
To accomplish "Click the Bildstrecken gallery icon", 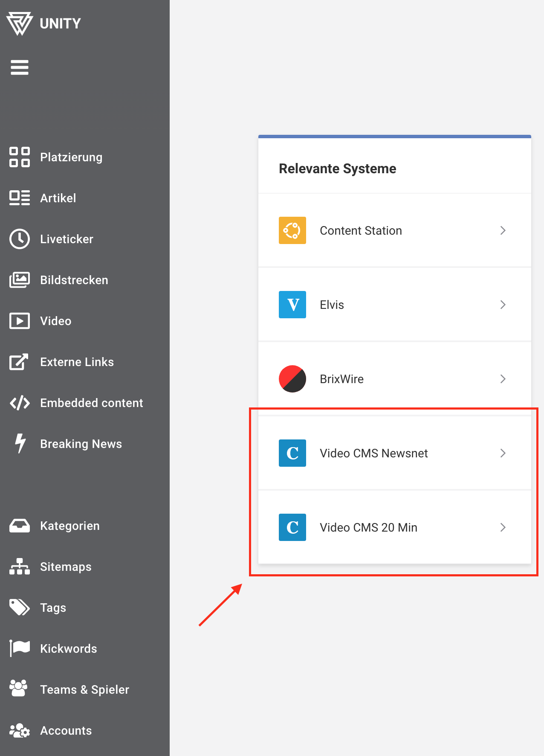I will 20,280.
